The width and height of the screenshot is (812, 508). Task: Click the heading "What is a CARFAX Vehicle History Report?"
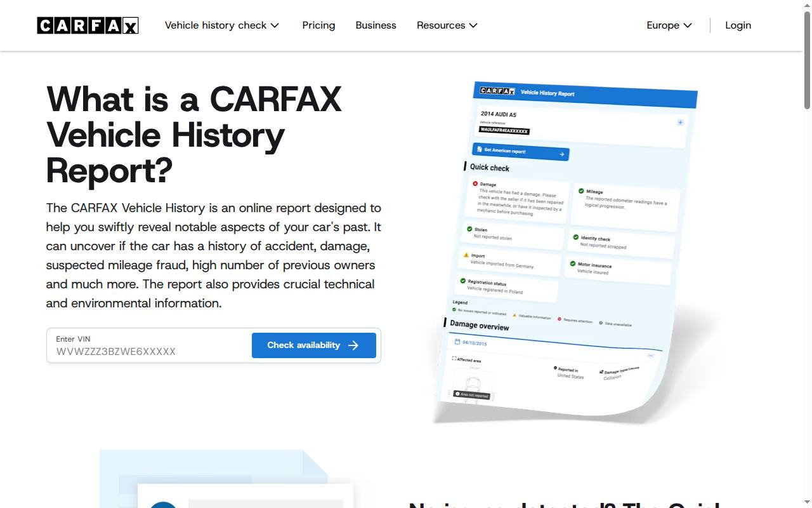pos(194,135)
